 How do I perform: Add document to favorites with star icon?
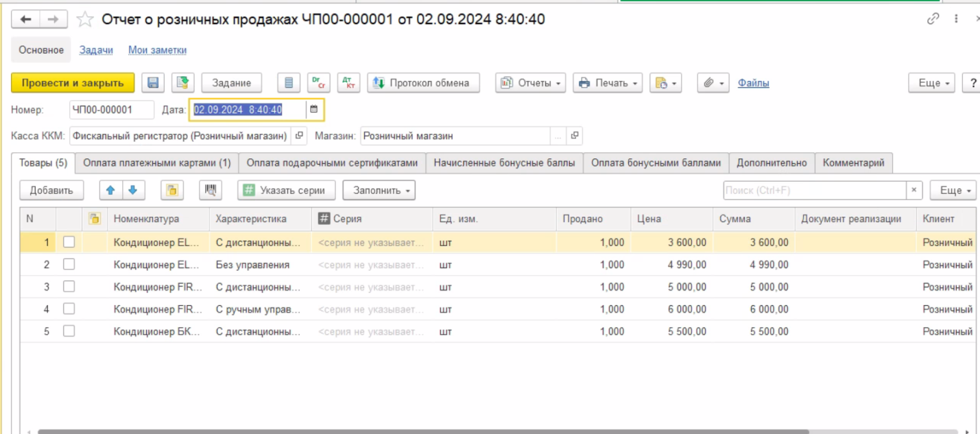click(85, 20)
